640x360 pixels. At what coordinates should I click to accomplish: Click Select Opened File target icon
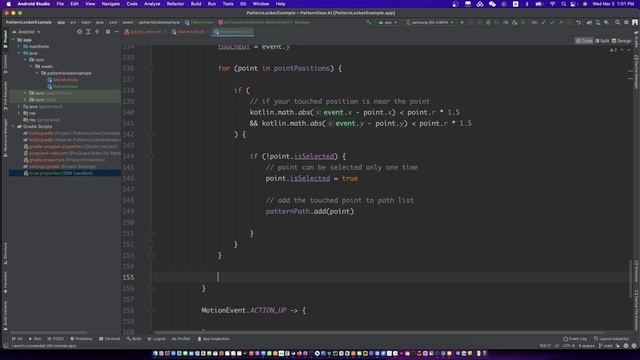[x=79, y=31]
